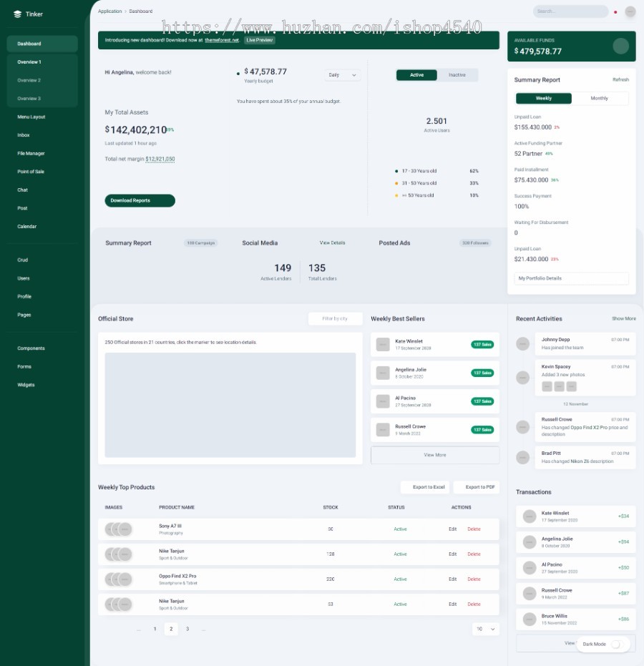Delete the Sony A7 III product row

474,529
